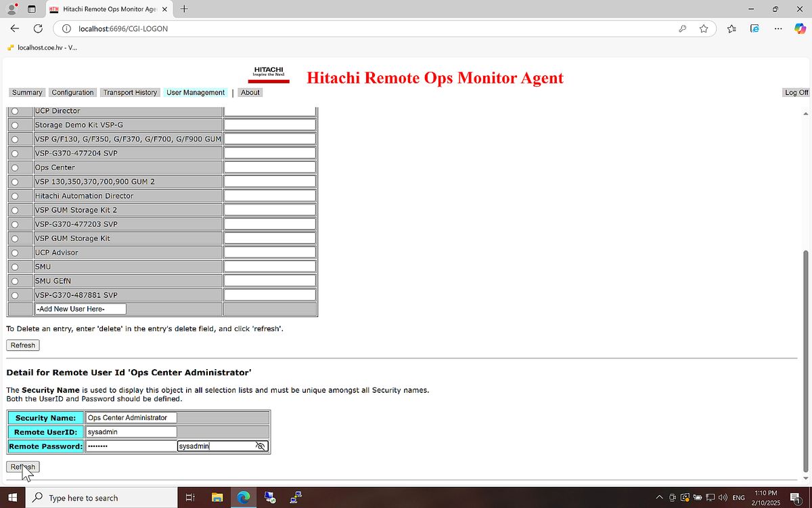Select the Hitachi Automation Director radio button

(x=15, y=196)
